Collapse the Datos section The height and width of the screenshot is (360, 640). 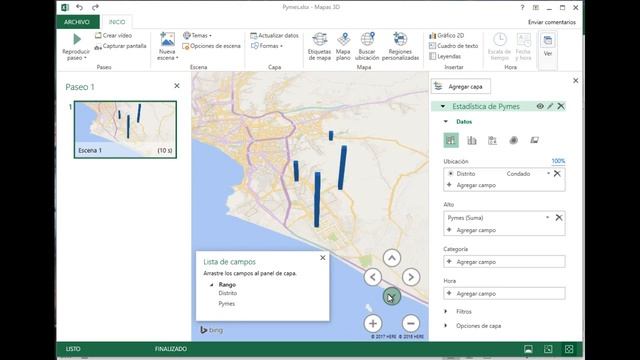446,122
